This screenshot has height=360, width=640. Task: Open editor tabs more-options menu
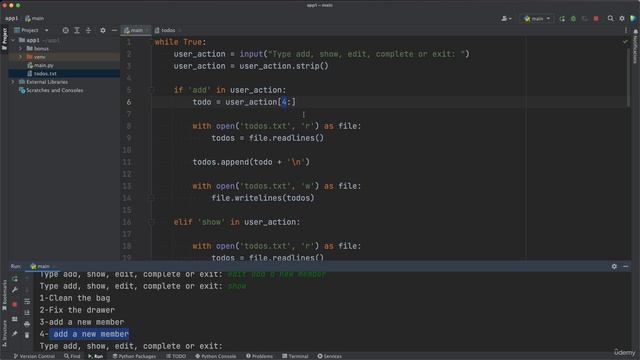[626, 30]
